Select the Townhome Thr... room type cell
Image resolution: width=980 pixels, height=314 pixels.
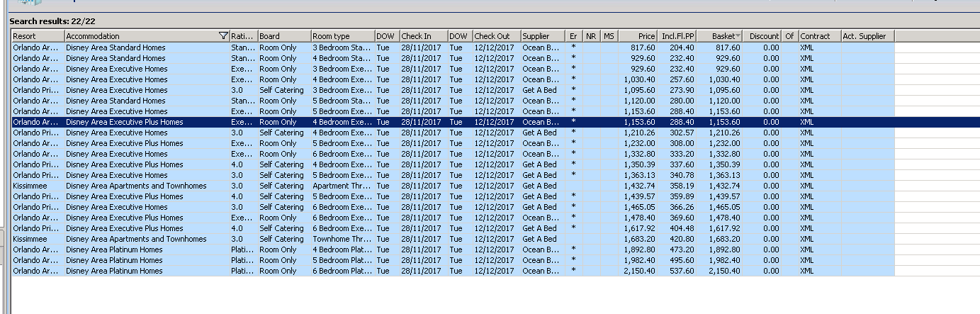pos(343,239)
